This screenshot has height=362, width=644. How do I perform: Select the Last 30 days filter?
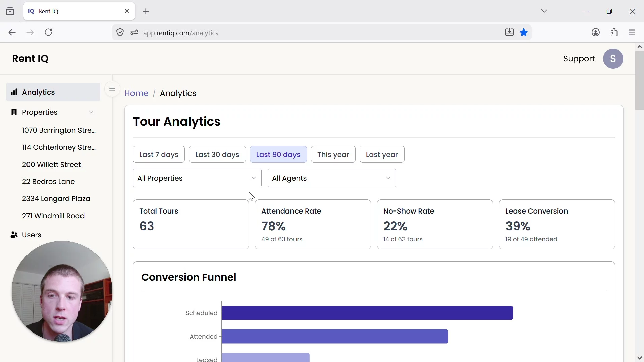217,155
